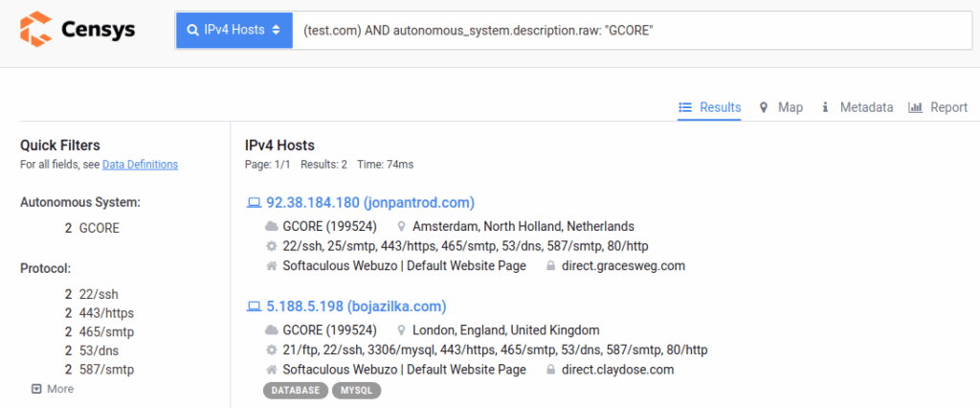This screenshot has height=408, width=980.
Task: Click into the search query input field
Action: [622, 31]
